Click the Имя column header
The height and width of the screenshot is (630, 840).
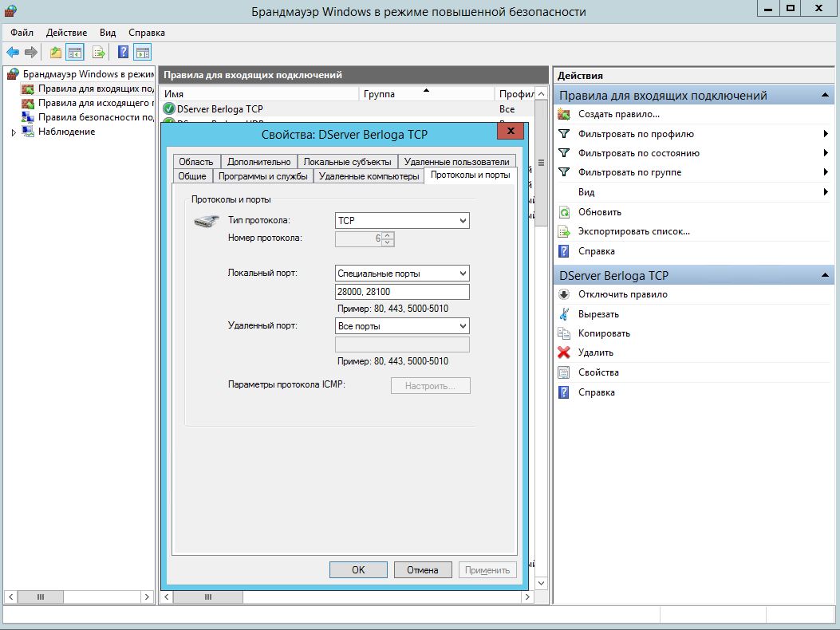[259, 94]
